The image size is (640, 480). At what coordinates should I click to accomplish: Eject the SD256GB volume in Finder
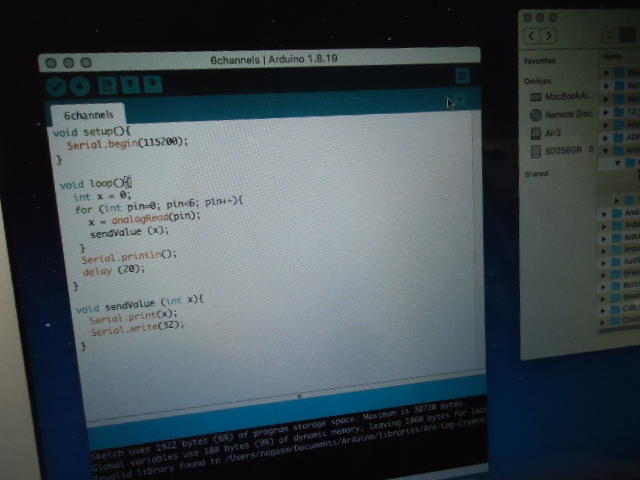(x=591, y=149)
